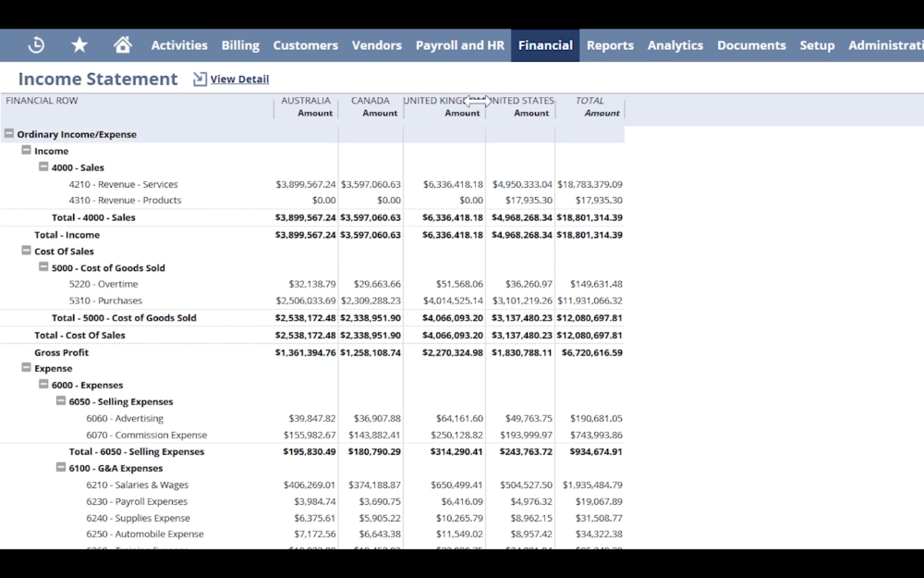Image resolution: width=924 pixels, height=578 pixels.
Task: Click the View Detail icon
Action: pos(200,80)
